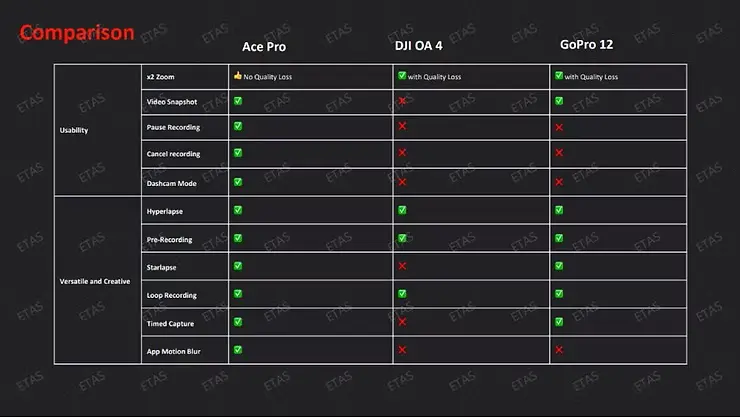The image size is (740, 417).
Task: Click the Usability category cell
Action: tap(76, 130)
